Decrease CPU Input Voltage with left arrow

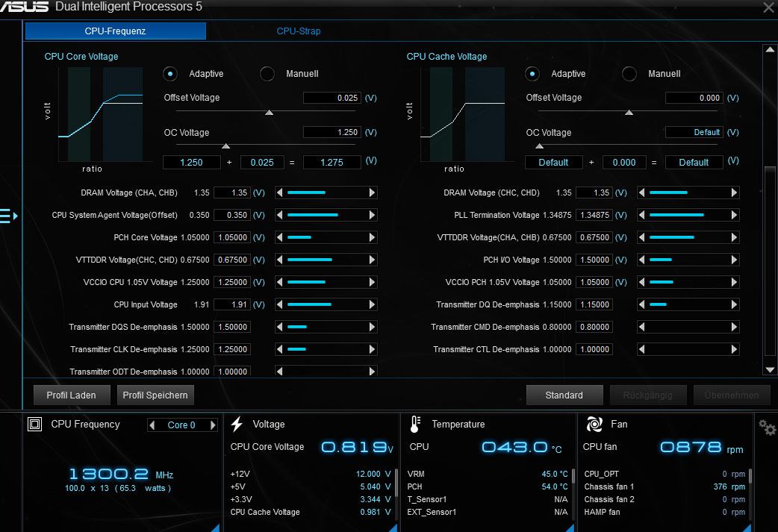[279, 304]
